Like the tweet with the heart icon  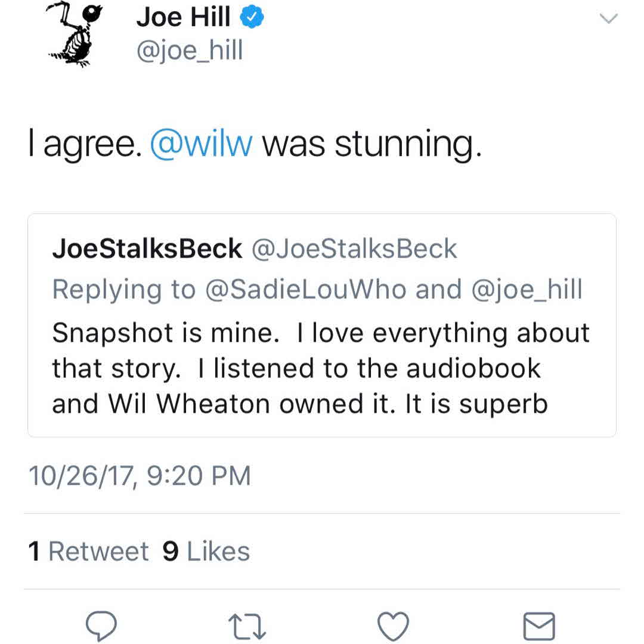coord(394,627)
